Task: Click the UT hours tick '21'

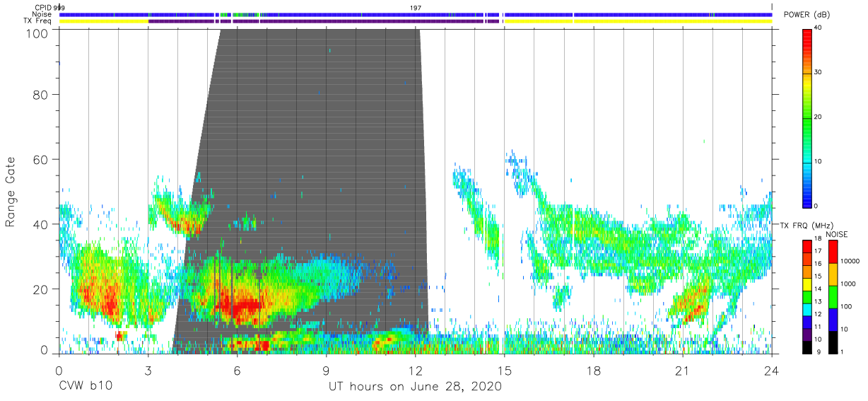Action: [682, 371]
